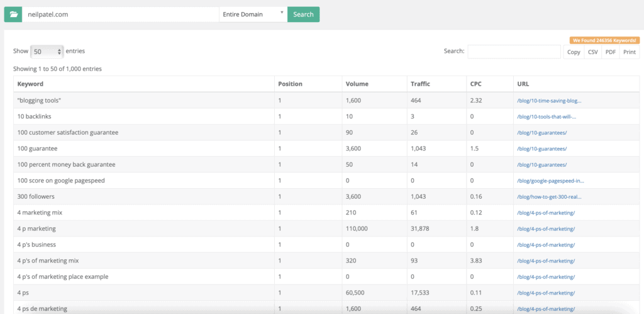Click the Showing 1 to 50 of 1,000 entries text

57,69
